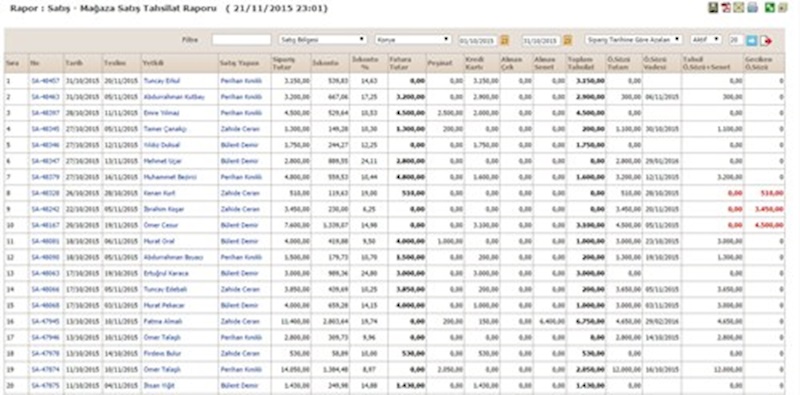
Task: Sort by the Alınan Senet column header
Action: click(545, 63)
